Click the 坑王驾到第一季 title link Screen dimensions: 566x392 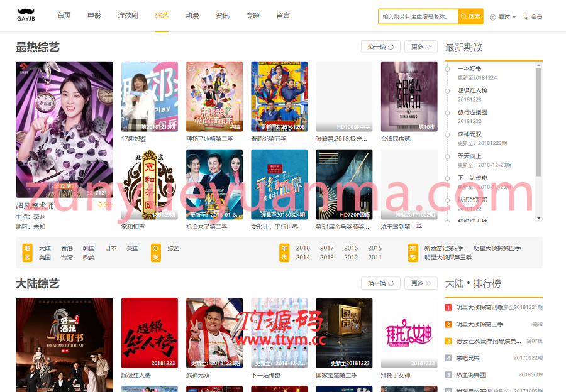(401, 227)
